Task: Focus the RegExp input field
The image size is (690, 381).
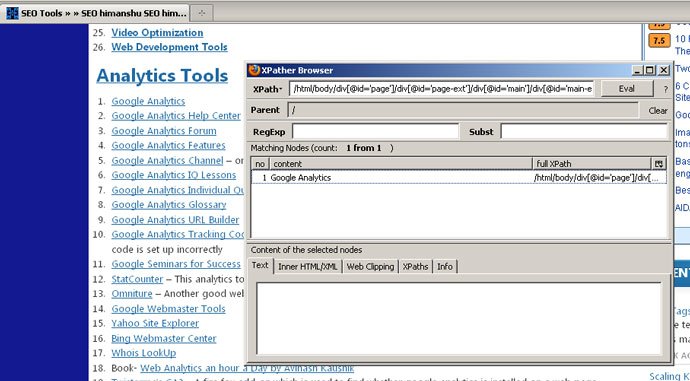Action: pyautogui.click(x=375, y=132)
